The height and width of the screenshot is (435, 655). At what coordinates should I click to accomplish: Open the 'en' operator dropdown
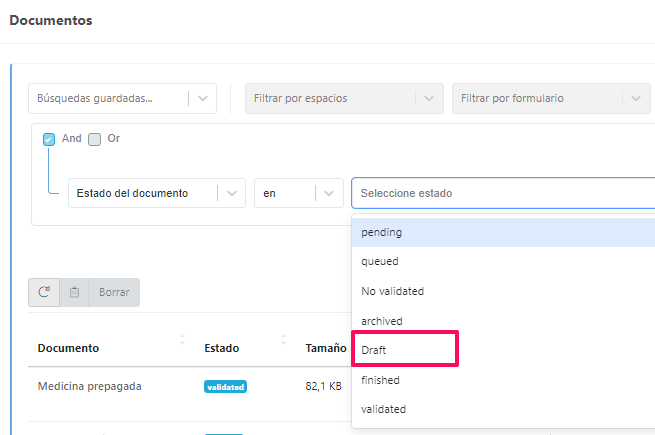[298, 193]
